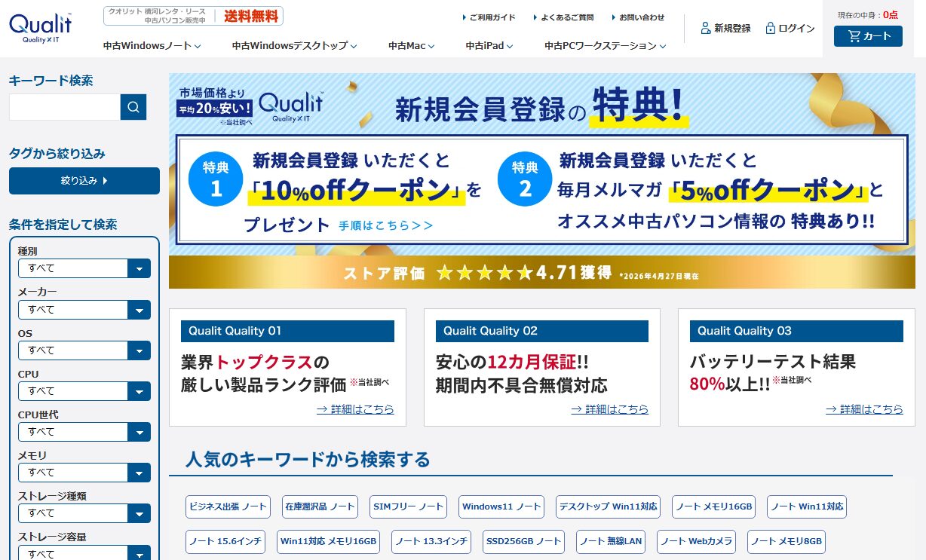
Task: Open 詳細はこちら under Qualit Quality 02
Action: point(610,409)
